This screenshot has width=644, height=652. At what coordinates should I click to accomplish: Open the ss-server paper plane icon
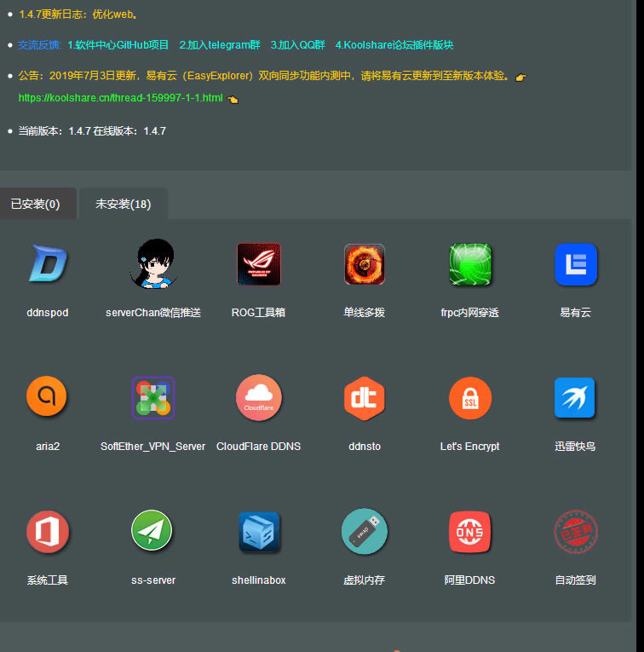(x=152, y=531)
